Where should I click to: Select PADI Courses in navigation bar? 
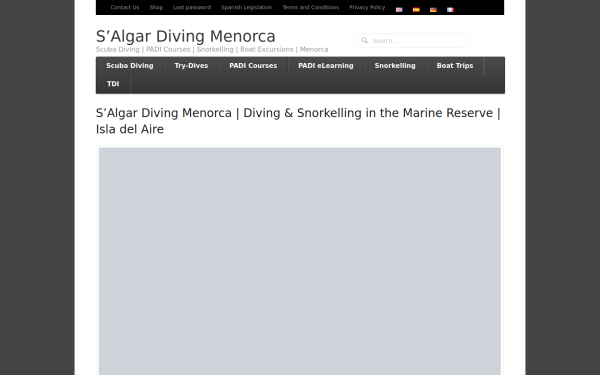click(x=253, y=66)
